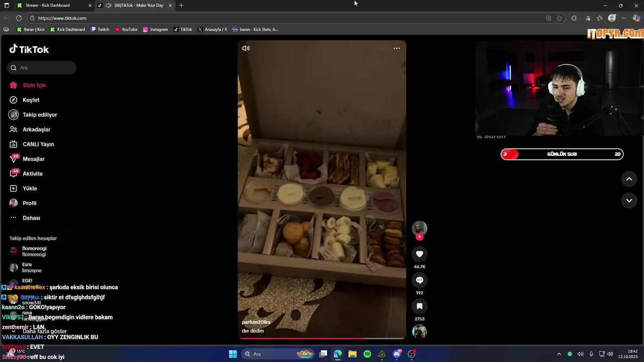The height and width of the screenshot is (362, 644).
Task: Go to previous video with up arrow
Action: (629, 179)
